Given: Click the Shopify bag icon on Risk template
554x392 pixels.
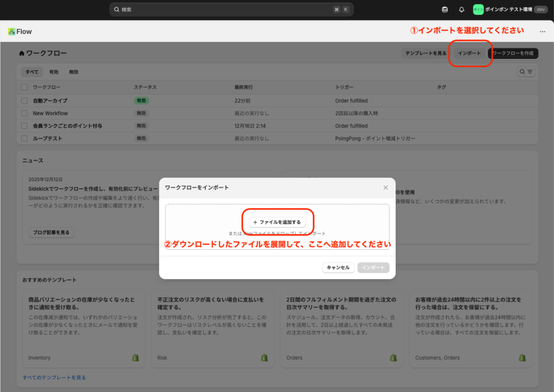Looking at the screenshot, I should point(264,358).
